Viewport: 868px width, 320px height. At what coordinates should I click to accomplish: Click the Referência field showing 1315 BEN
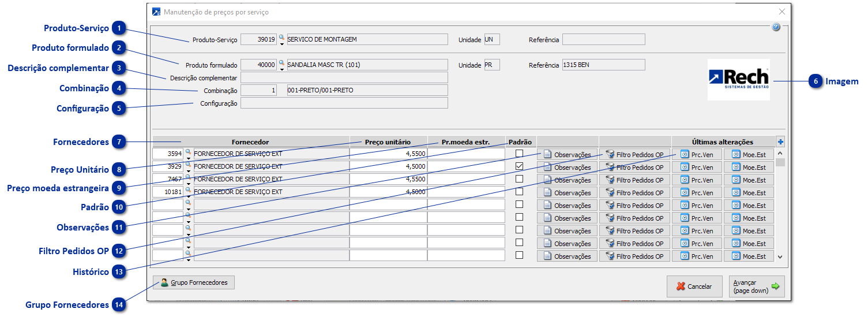[x=603, y=65]
